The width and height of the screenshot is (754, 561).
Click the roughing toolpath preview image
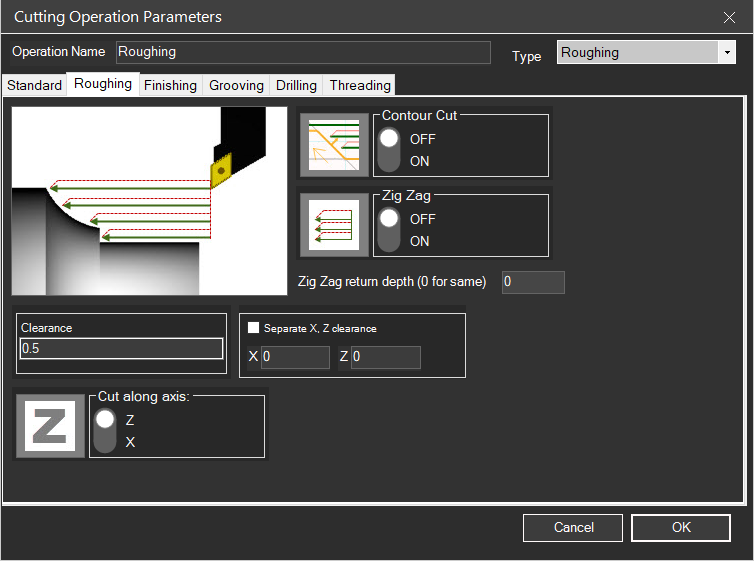point(149,200)
